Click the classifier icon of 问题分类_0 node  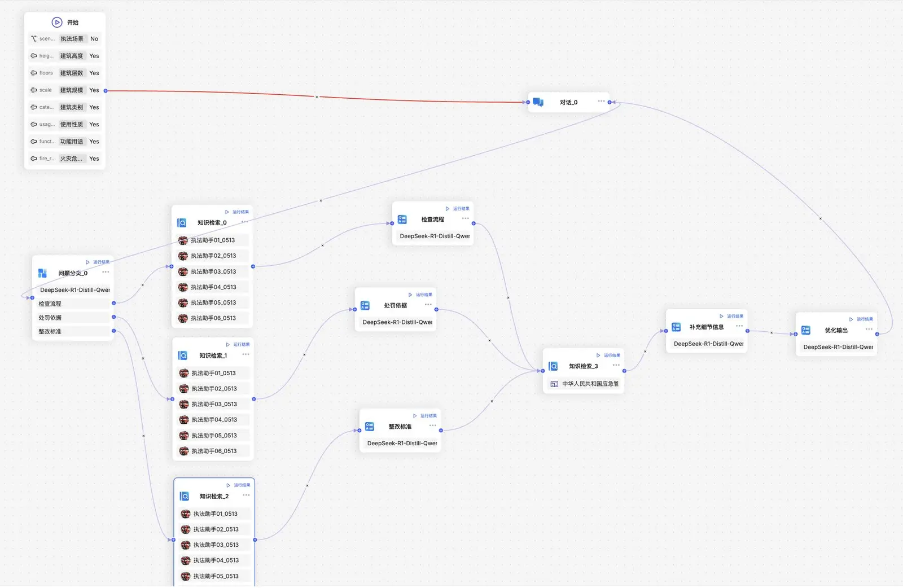(42, 273)
